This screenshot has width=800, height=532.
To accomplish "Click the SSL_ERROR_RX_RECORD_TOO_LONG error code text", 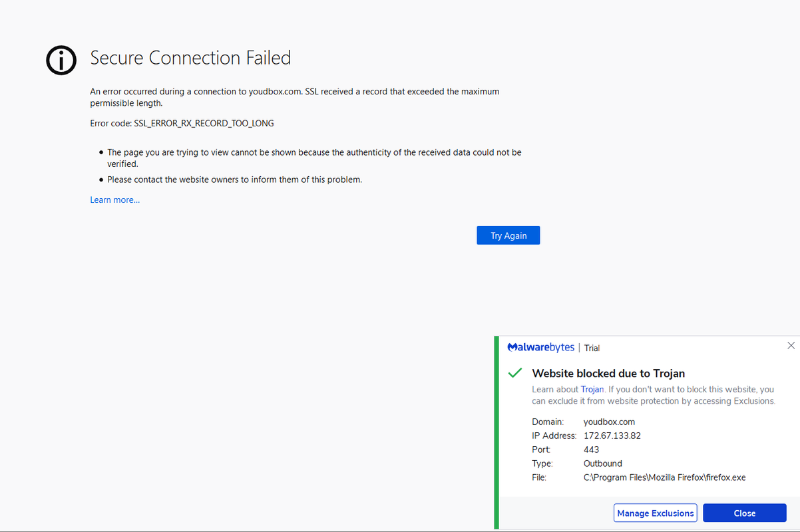I will [x=204, y=123].
